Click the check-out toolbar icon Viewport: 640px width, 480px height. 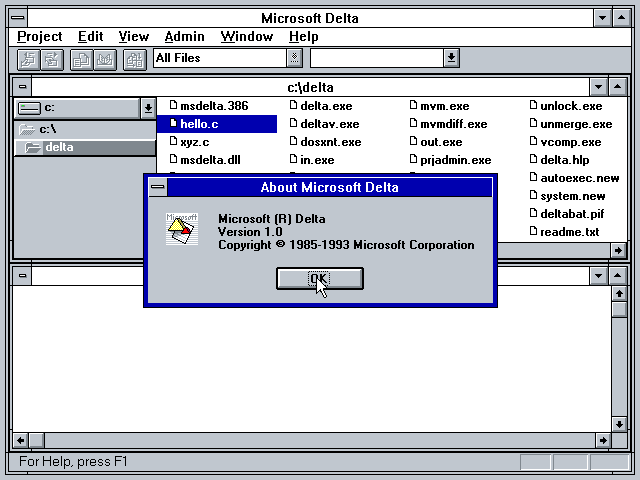point(29,60)
